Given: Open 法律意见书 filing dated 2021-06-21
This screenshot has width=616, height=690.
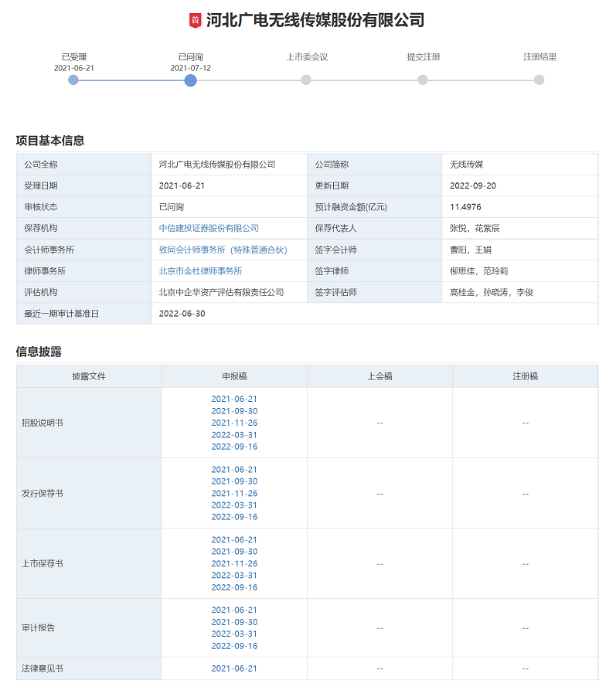Looking at the screenshot, I should [x=234, y=669].
